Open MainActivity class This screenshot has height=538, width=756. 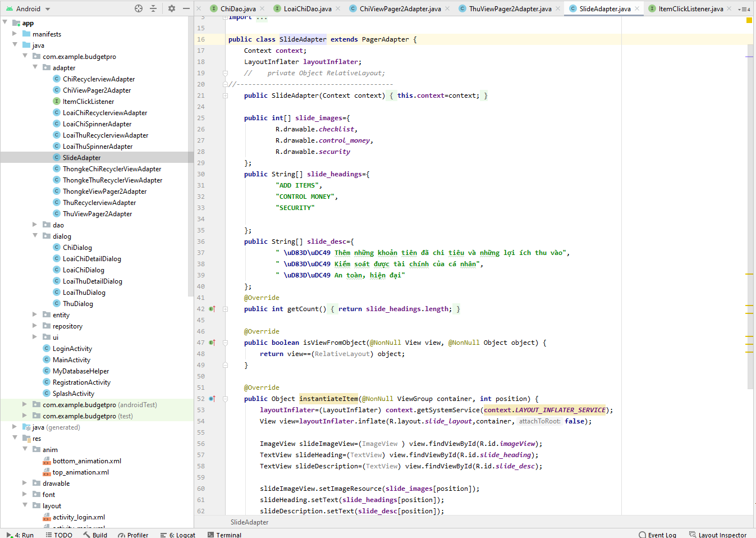pyautogui.click(x=71, y=360)
